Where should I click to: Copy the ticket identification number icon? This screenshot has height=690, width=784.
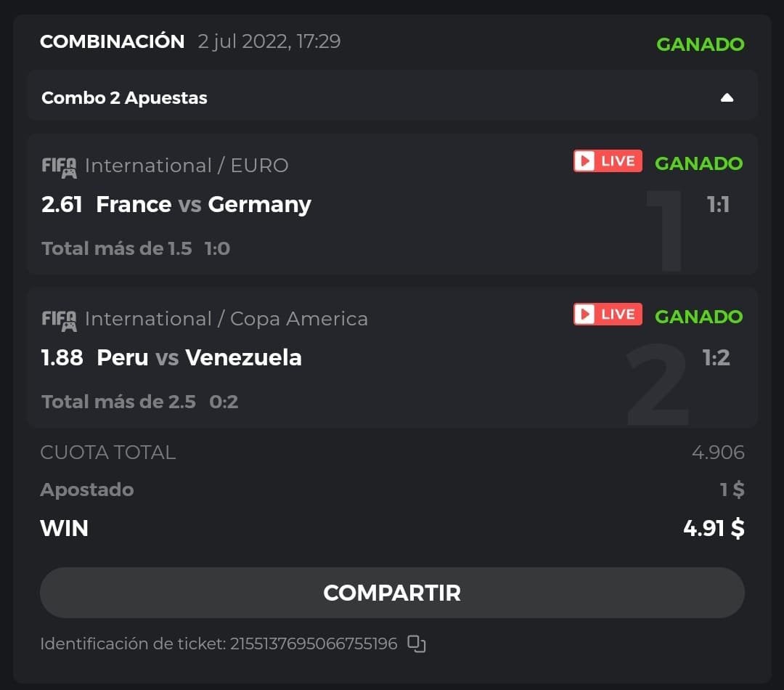[416, 644]
